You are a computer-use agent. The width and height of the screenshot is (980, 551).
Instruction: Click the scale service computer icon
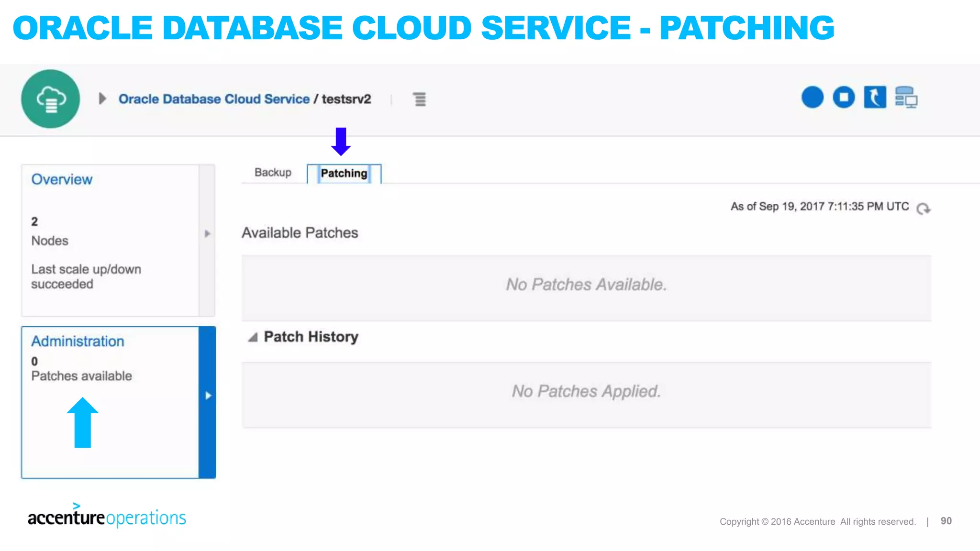click(x=906, y=97)
